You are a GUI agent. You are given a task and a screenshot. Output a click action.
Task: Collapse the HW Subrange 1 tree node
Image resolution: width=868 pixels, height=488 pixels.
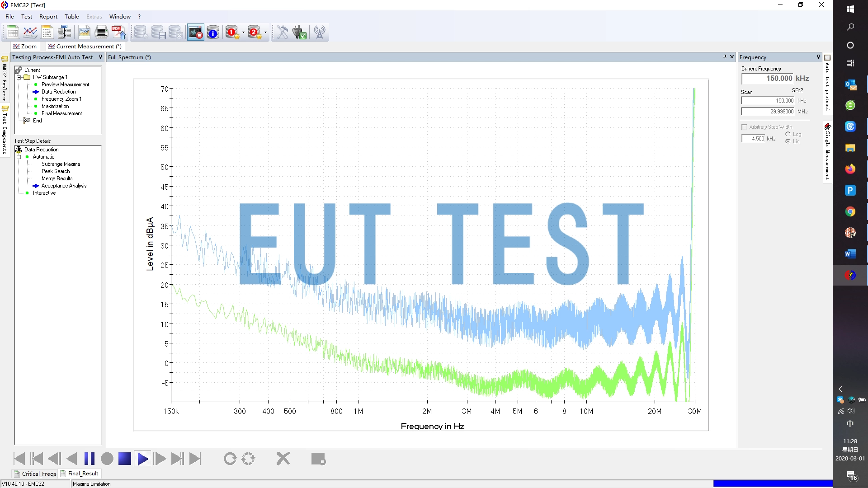19,77
